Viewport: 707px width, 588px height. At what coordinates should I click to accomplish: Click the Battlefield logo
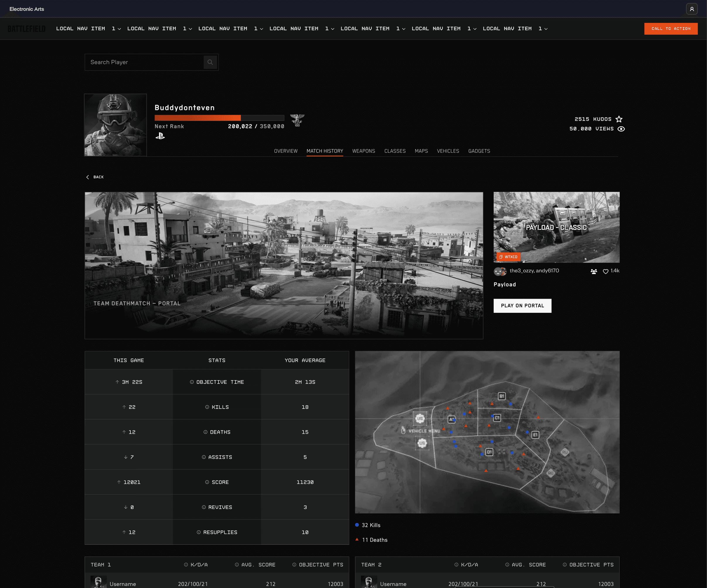(27, 29)
